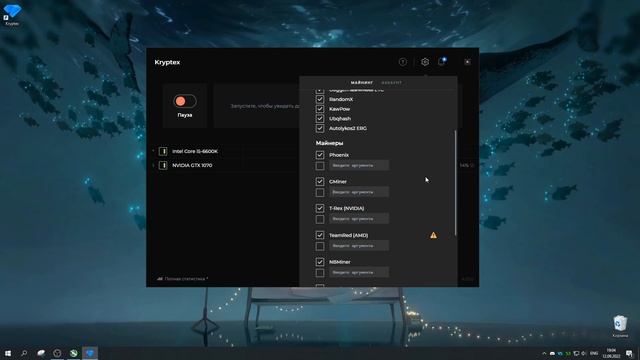Click the arguments input field under T-Rex
Screen dimensions: 640x360
[x=359, y=219]
